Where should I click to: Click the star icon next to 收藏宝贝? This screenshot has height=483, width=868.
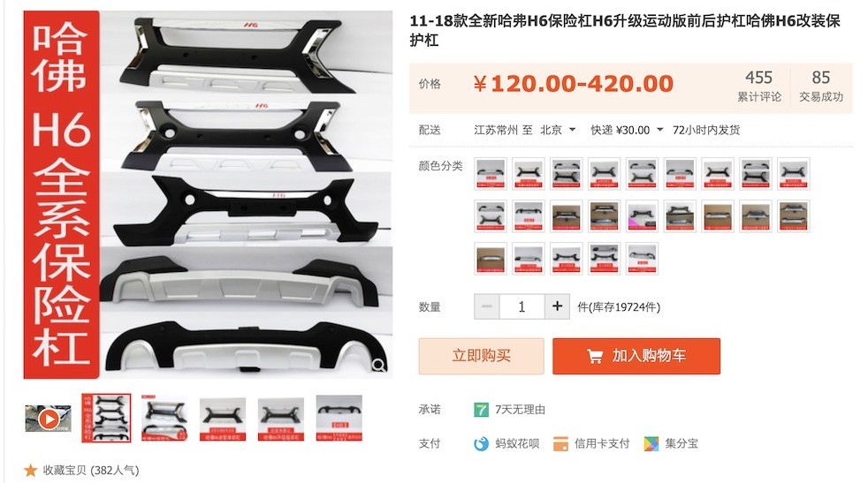point(30,471)
